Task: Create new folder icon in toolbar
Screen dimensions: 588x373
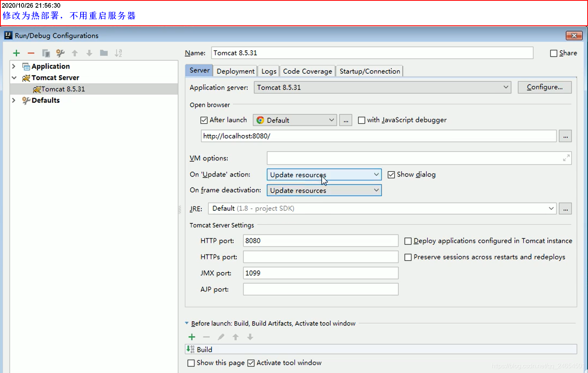Action: (x=104, y=53)
